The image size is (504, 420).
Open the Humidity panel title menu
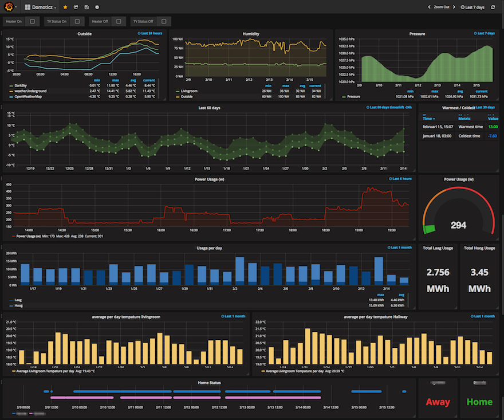[x=251, y=34]
